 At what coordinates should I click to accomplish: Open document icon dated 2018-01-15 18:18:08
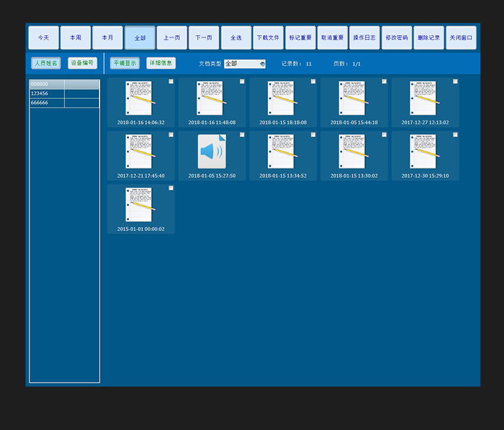pos(282,98)
